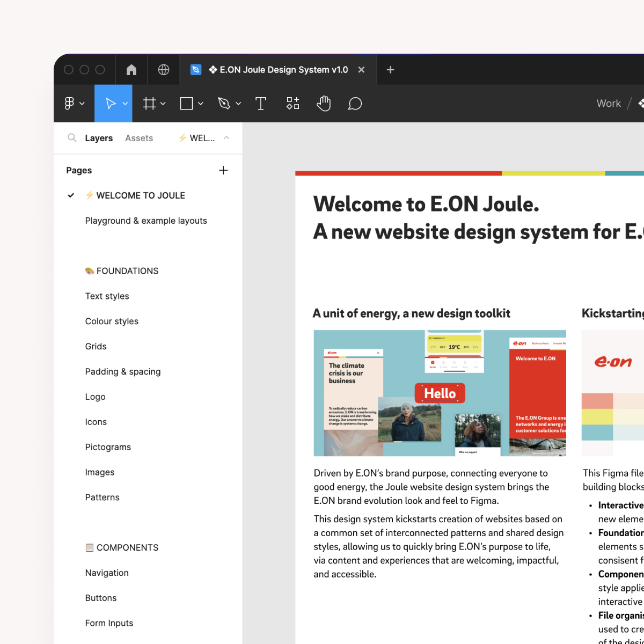Switch to the Layers tab

pos(99,138)
